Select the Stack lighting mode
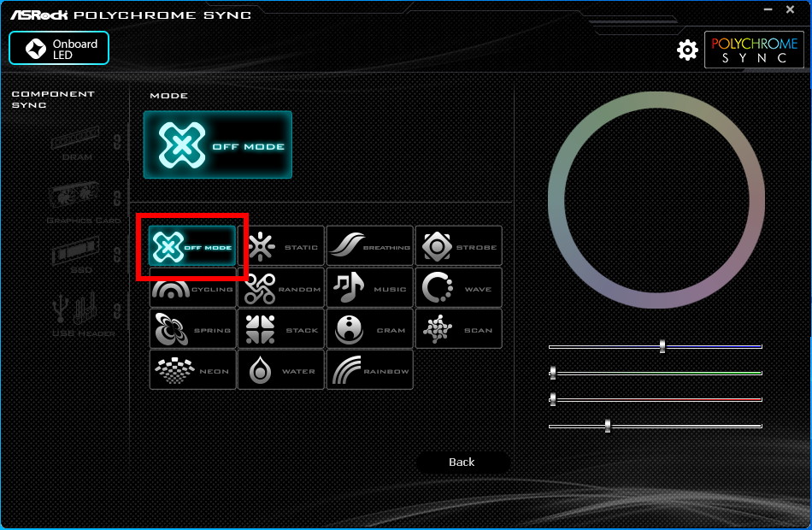Viewport: 812px width, 530px height. pos(281,328)
